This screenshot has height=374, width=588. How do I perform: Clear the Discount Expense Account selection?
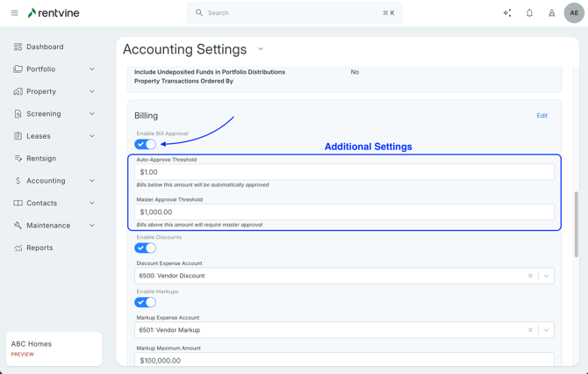point(530,276)
